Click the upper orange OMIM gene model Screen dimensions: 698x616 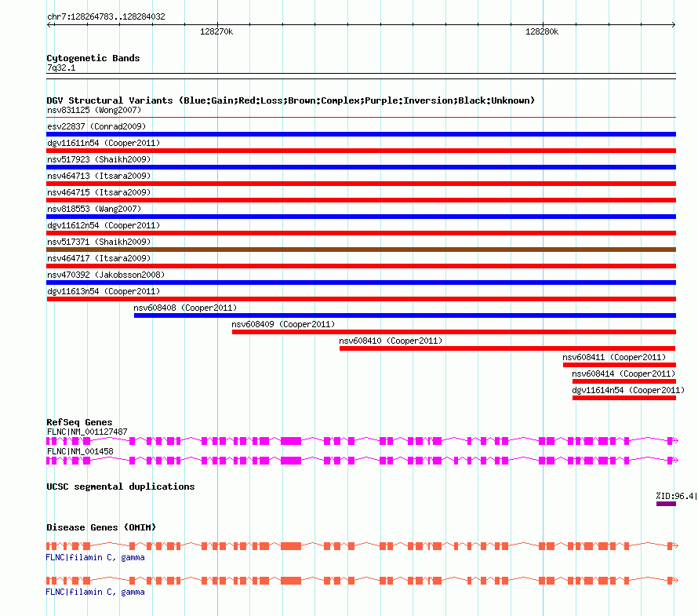coord(362,545)
